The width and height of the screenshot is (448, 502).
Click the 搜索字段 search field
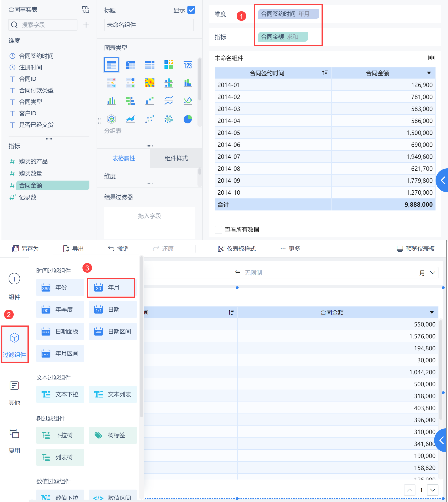pos(43,25)
